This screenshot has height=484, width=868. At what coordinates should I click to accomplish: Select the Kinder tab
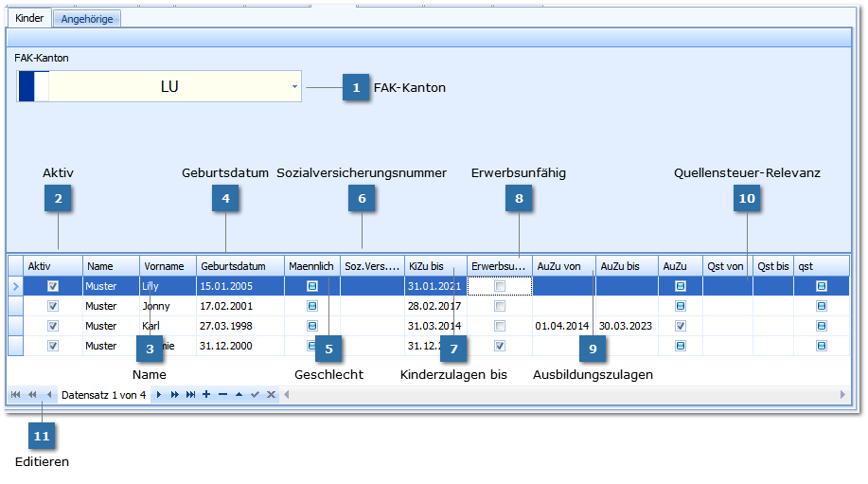click(29, 19)
